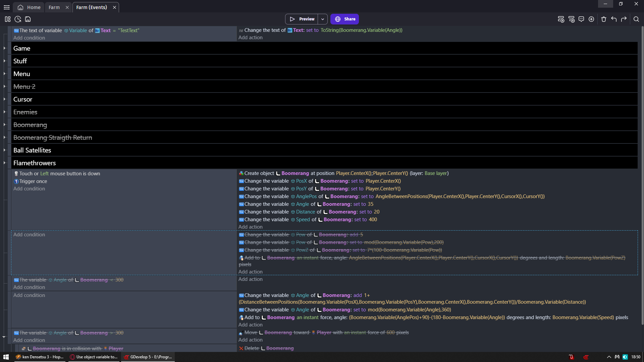Click the add sub-event icon
Image resolution: width=644 pixels, height=362 pixels.
[572, 19]
